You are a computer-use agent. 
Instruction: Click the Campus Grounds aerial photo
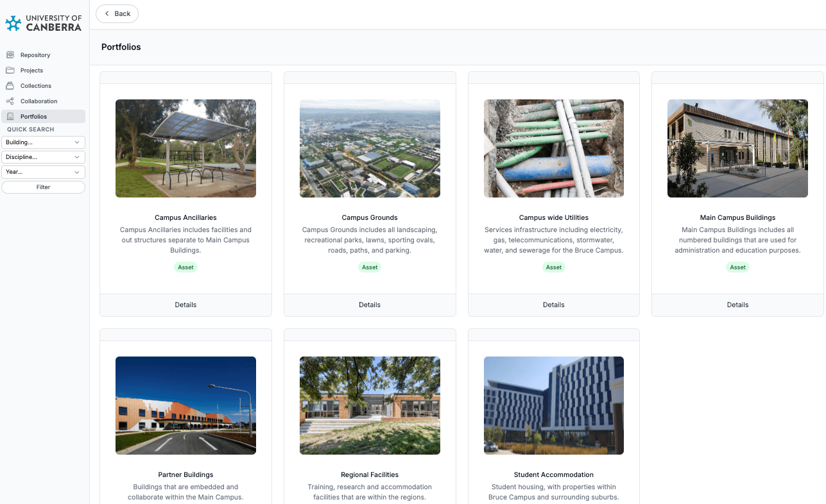tap(370, 148)
